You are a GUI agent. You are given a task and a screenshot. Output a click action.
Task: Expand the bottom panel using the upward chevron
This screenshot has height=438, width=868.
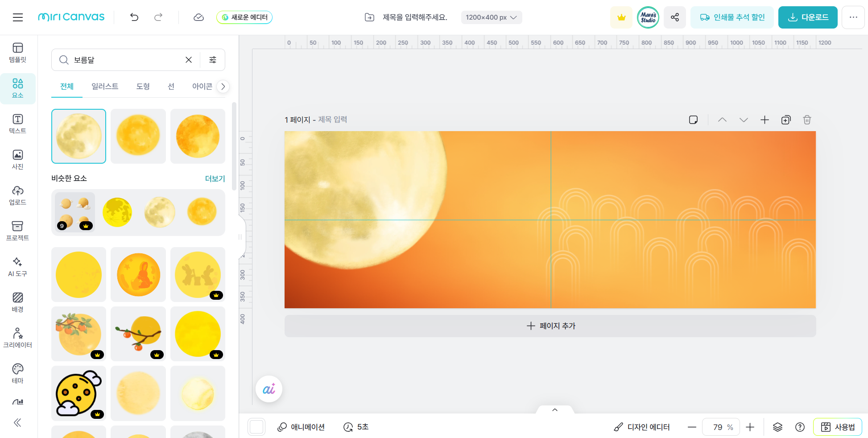click(554, 409)
